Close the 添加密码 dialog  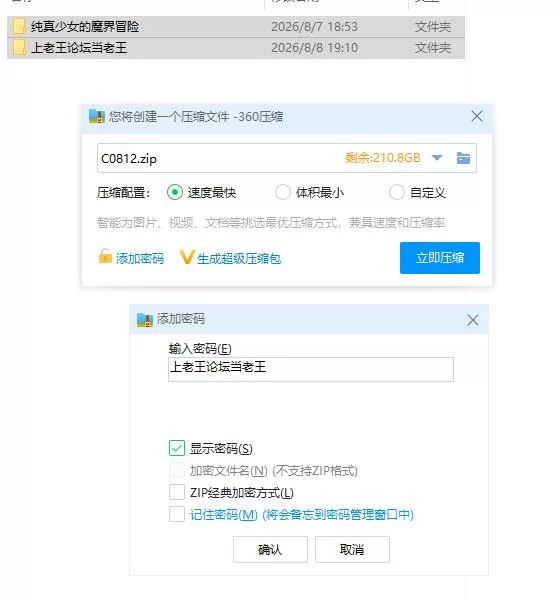(473, 320)
